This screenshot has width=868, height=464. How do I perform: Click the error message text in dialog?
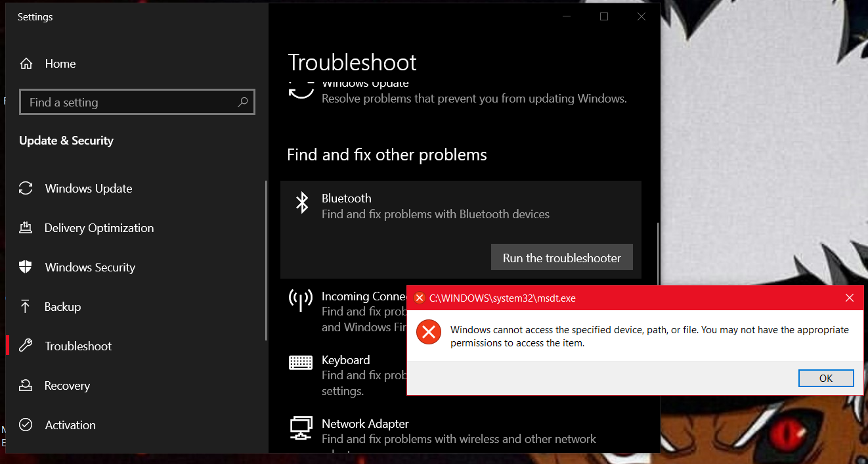point(649,336)
